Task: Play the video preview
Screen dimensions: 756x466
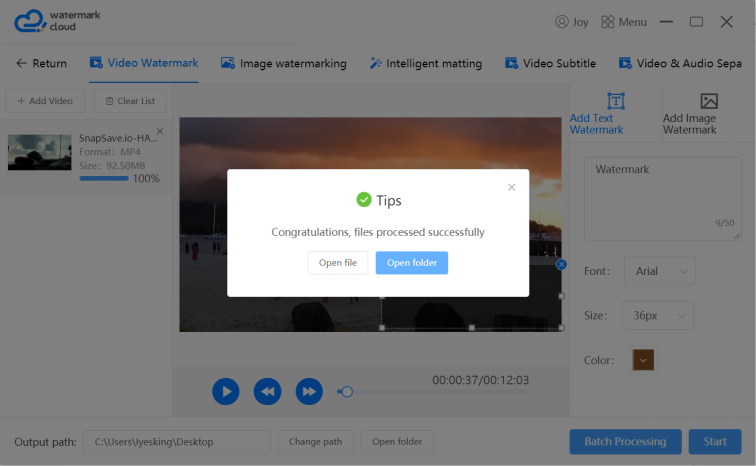Action: [x=226, y=391]
